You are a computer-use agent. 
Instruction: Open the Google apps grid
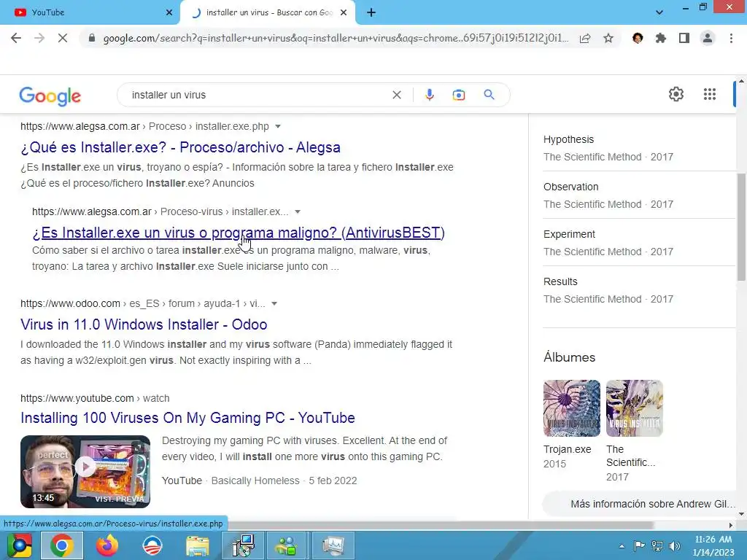710,94
